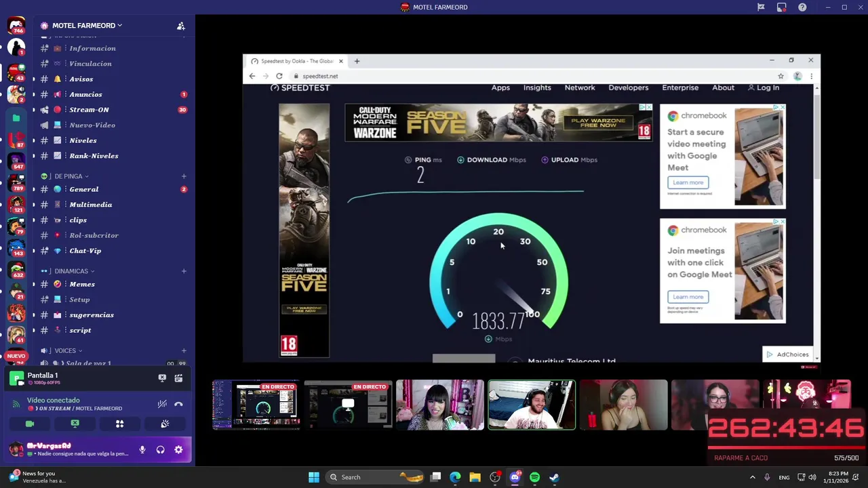Open a new browser tab with plus
Screen dimensions: 868x488
pyautogui.click(x=357, y=61)
